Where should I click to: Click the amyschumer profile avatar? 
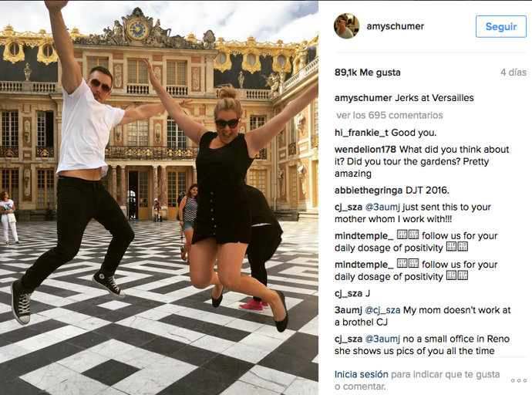click(x=346, y=26)
